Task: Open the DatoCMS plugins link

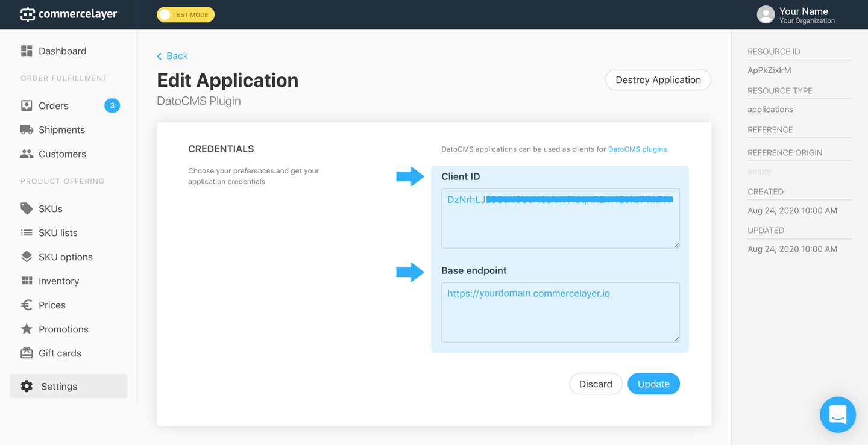Action: coord(637,149)
